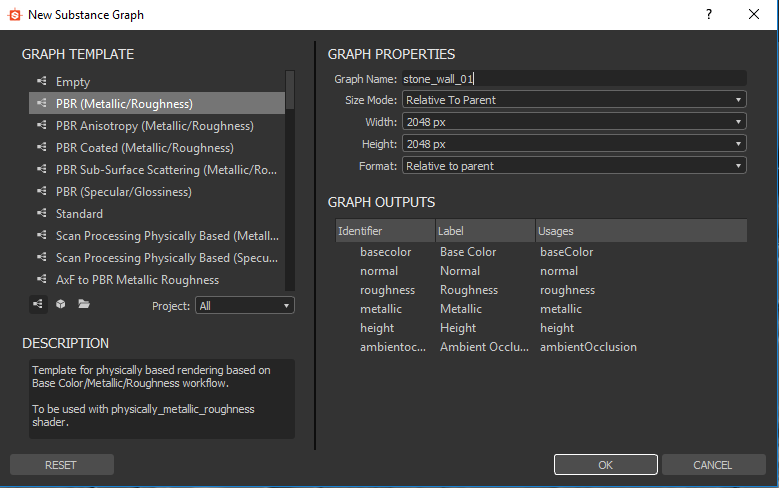Open the Width dropdown
The height and width of the screenshot is (488, 779).
point(574,122)
